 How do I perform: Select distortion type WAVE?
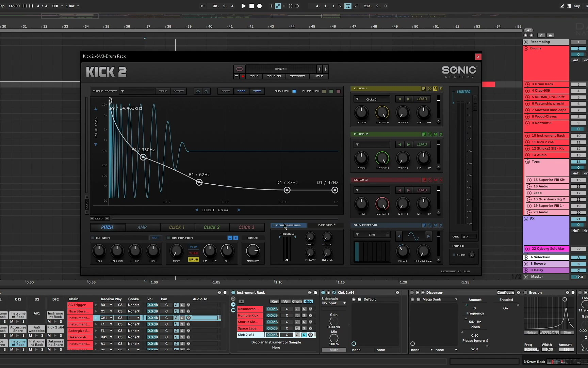[193, 260]
